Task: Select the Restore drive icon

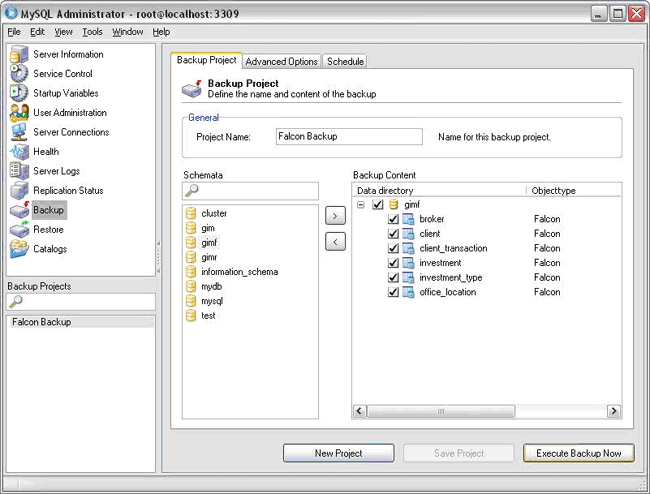Action: (19, 230)
